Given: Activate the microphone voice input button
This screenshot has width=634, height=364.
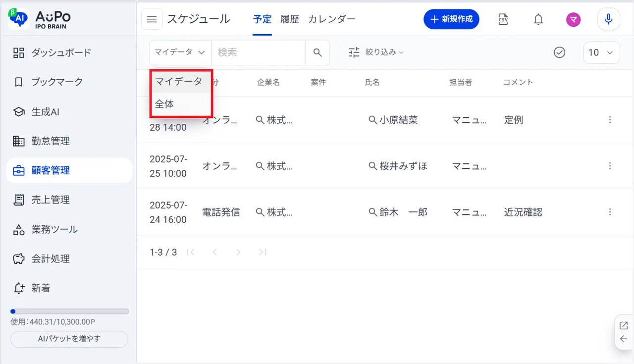Looking at the screenshot, I should pyautogui.click(x=609, y=19).
